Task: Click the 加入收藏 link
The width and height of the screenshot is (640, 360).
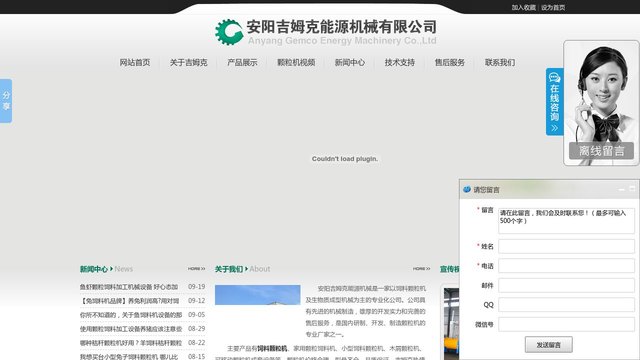Action: point(524,7)
